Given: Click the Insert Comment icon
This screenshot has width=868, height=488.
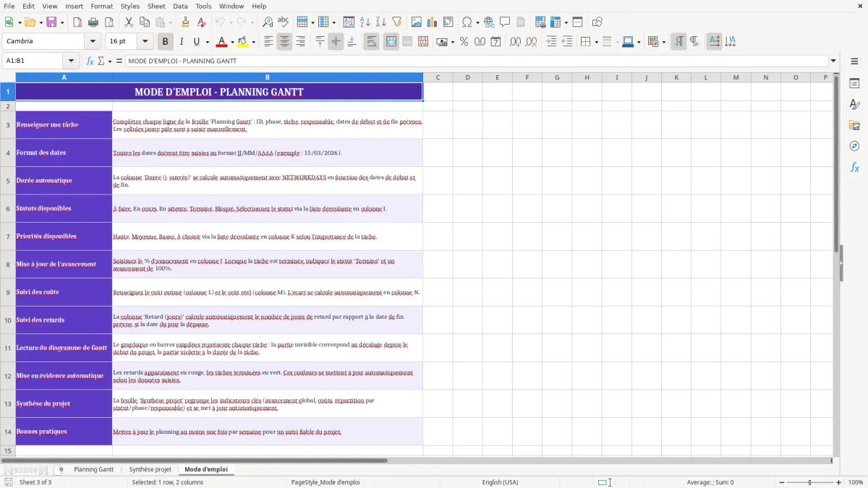Looking at the screenshot, I should pyautogui.click(x=505, y=22).
